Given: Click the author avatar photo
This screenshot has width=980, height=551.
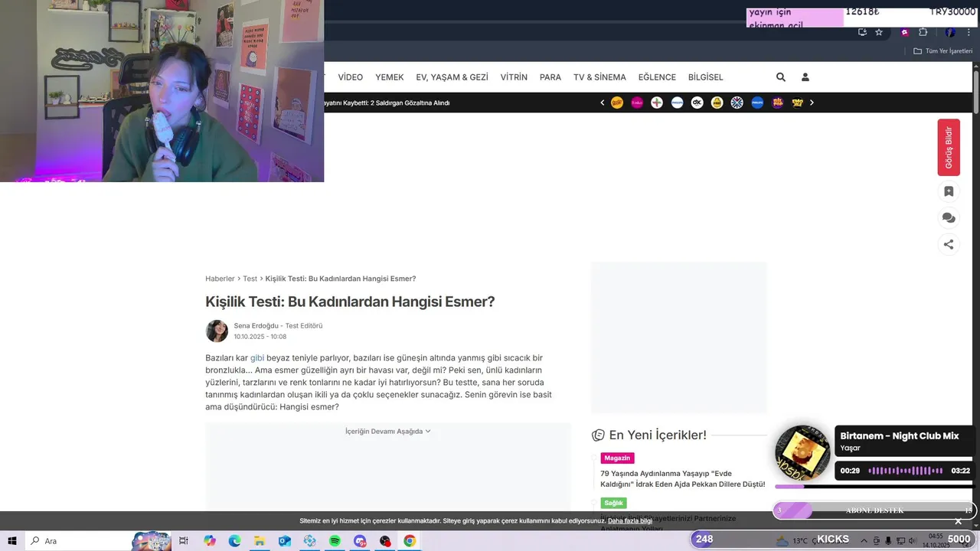Looking at the screenshot, I should pyautogui.click(x=217, y=331).
